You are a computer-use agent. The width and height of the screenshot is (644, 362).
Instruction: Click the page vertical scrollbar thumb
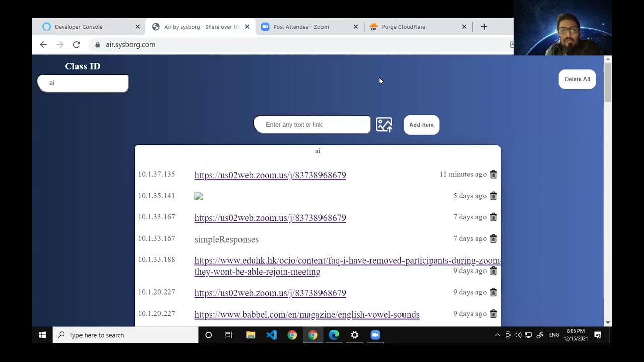pos(608,83)
